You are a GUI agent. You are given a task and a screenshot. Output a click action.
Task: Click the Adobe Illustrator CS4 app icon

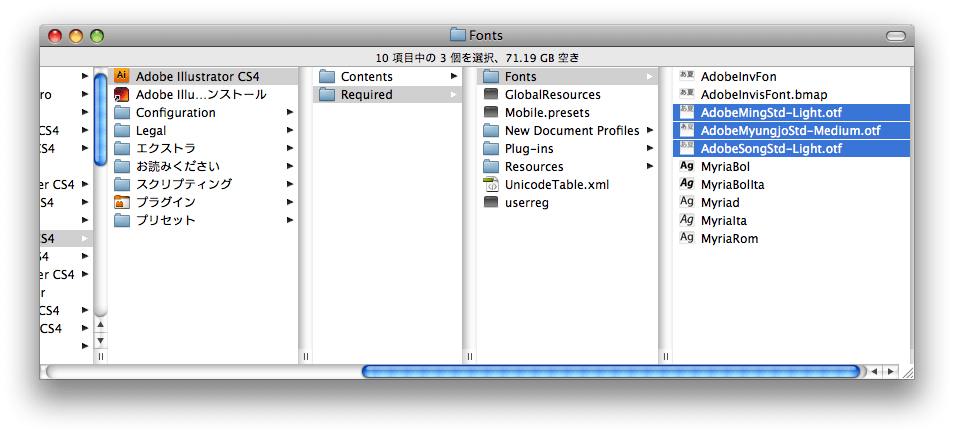coord(122,76)
